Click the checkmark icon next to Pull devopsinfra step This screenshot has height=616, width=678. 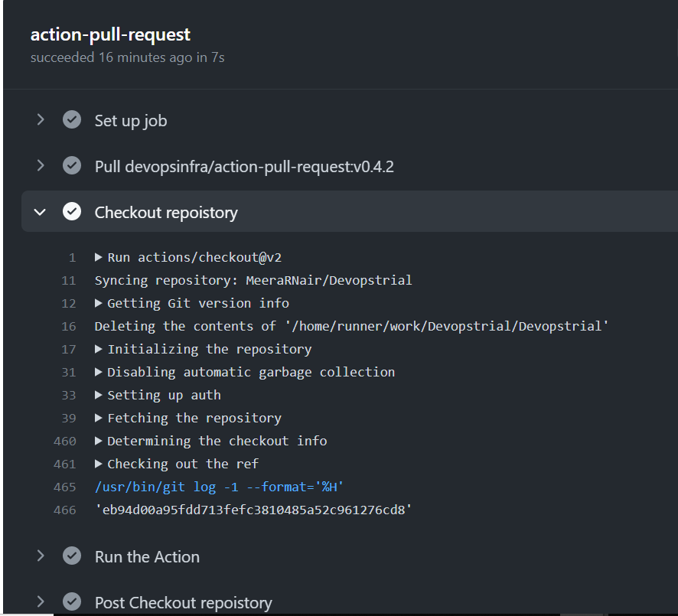tap(72, 166)
